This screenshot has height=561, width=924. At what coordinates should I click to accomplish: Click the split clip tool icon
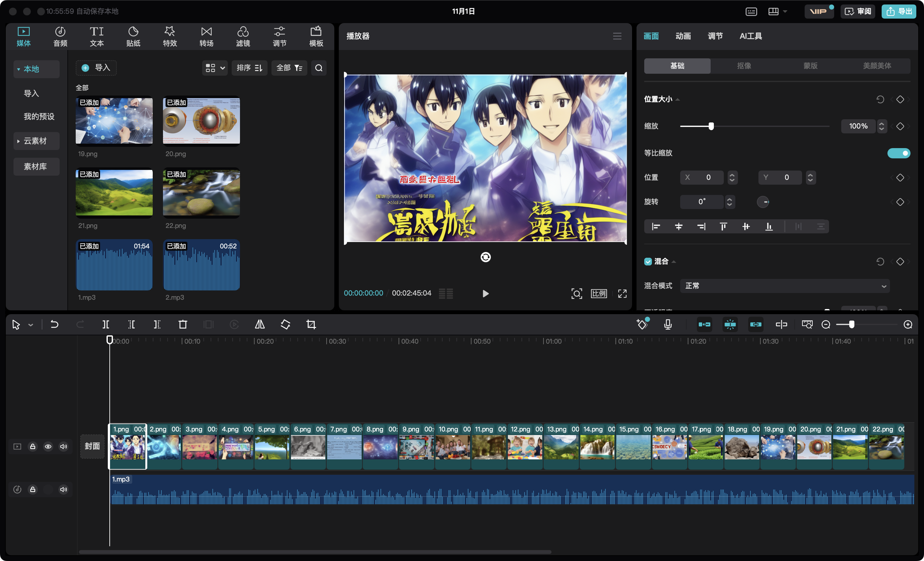click(106, 324)
